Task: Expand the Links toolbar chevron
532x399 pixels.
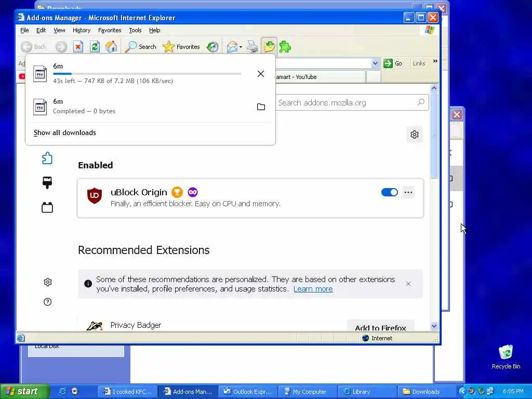Action: 435,61
